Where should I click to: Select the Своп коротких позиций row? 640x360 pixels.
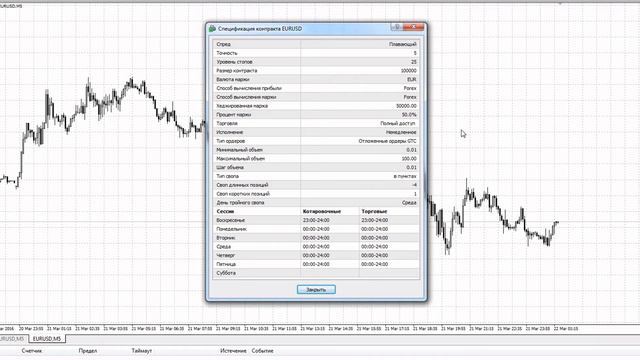(x=316, y=194)
